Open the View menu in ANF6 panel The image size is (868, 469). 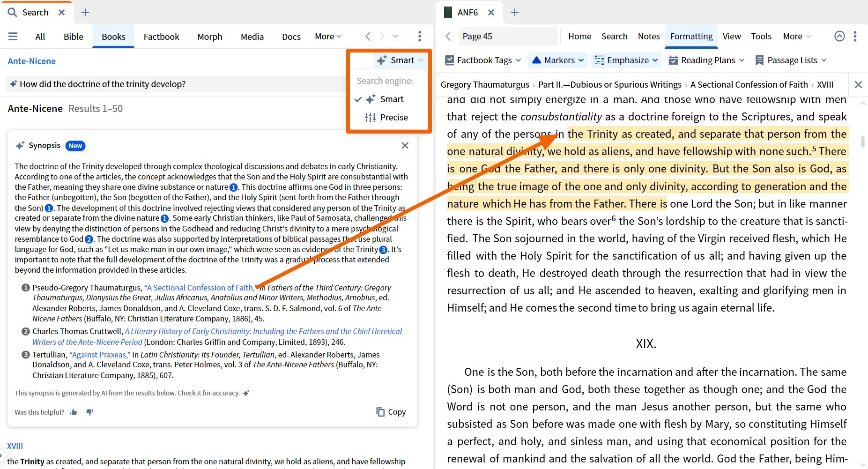(732, 37)
